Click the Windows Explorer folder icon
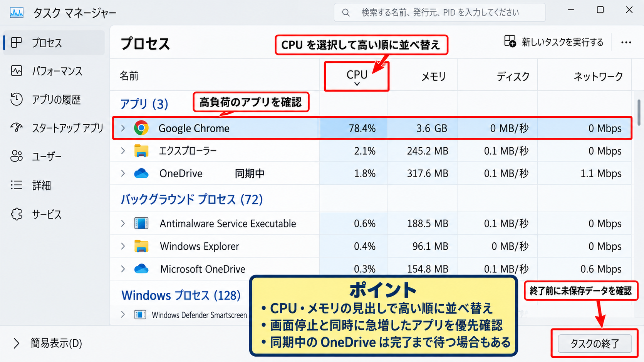 (141, 246)
